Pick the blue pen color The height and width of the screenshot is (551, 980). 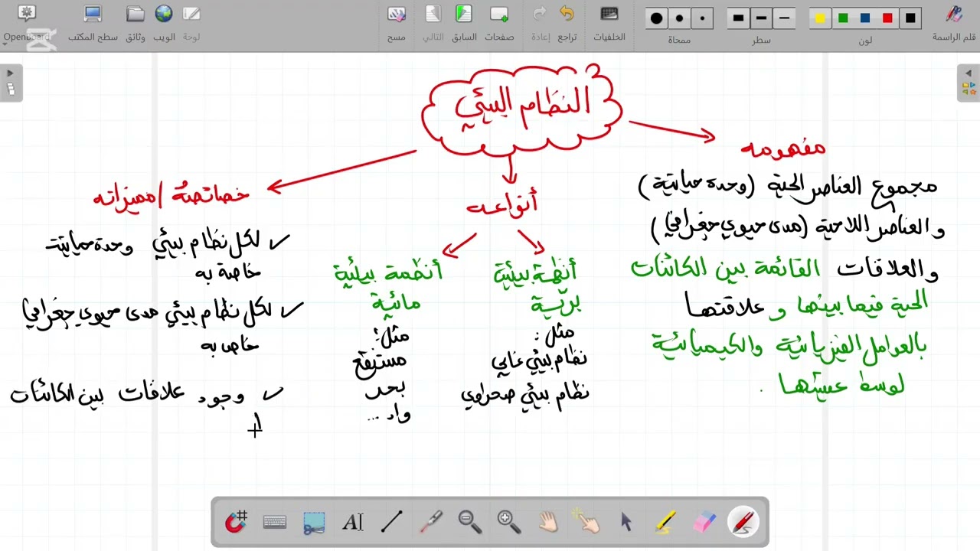point(865,18)
